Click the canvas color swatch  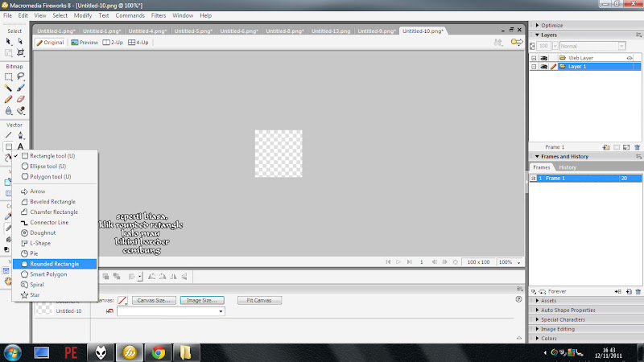(122, 300)
